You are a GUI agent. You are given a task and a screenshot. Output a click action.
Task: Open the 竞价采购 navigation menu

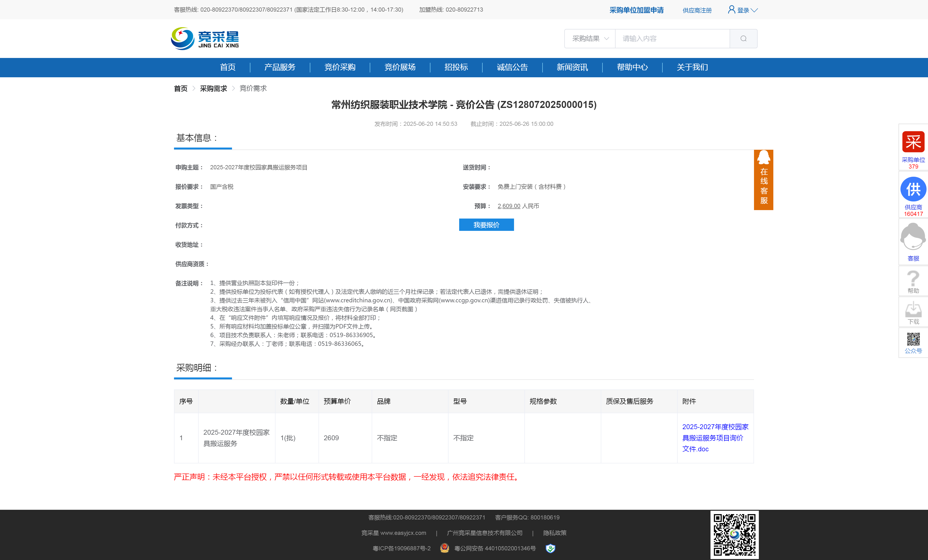[340, 67]
